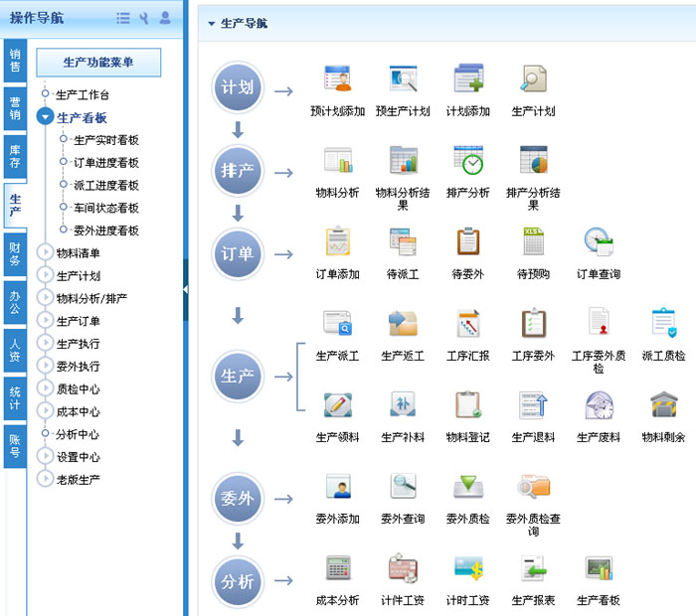
Task: Open the 委外质检 icon
Action: pos(468,486)
